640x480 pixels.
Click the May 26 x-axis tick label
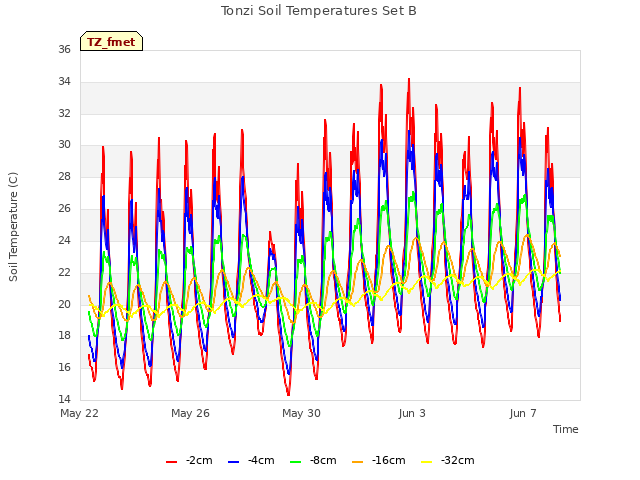click(190, 413)
